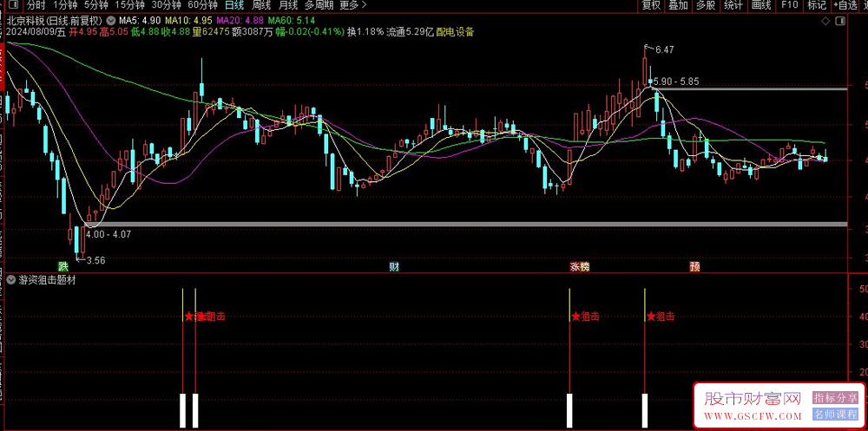Open the 统计 statistics tool

[733, 5]
